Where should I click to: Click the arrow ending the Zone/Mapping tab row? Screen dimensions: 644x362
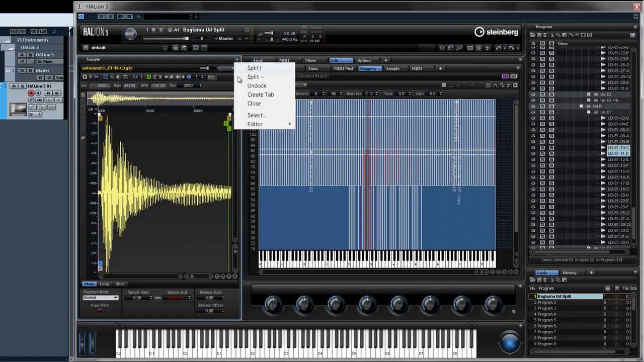click(x=519, y=68)
